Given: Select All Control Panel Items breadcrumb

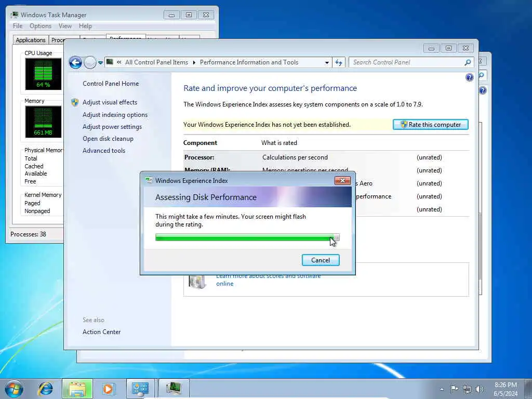Looking at the screenshot, I should tap(156, 62).
